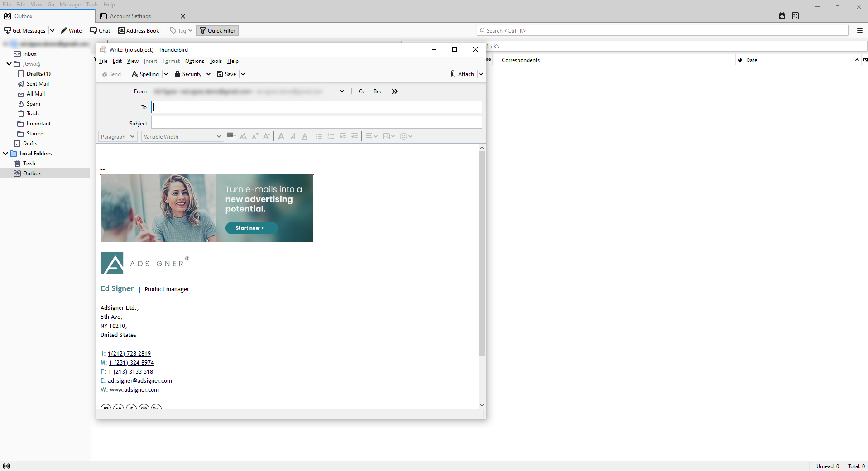Click the Start now banner button
Viewport: 868px width, 471px height.
pos(251,228)
